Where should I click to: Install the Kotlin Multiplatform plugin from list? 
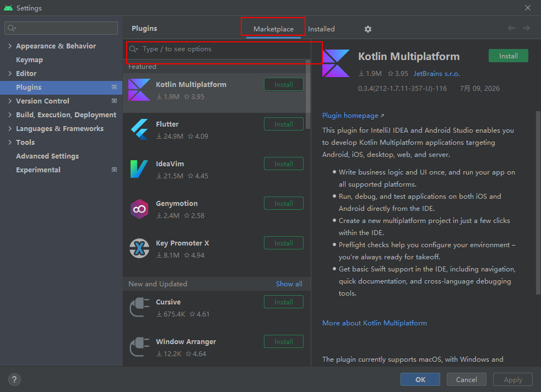coord(284,84)
